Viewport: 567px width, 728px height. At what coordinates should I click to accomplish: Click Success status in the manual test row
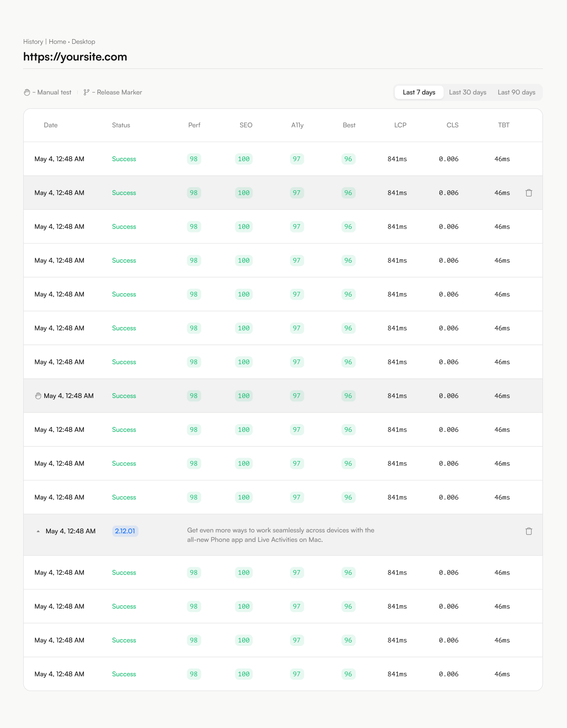tap(124, 396)
